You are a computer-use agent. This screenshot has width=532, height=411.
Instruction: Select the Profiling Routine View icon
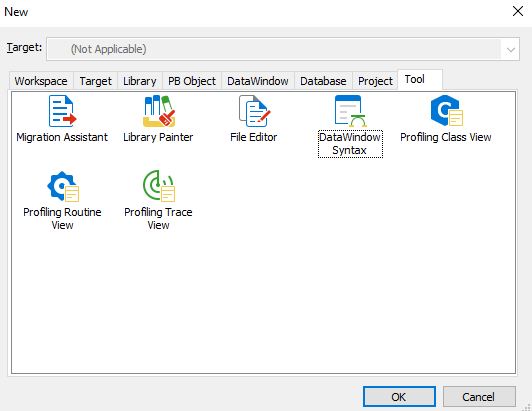[63, 186]
